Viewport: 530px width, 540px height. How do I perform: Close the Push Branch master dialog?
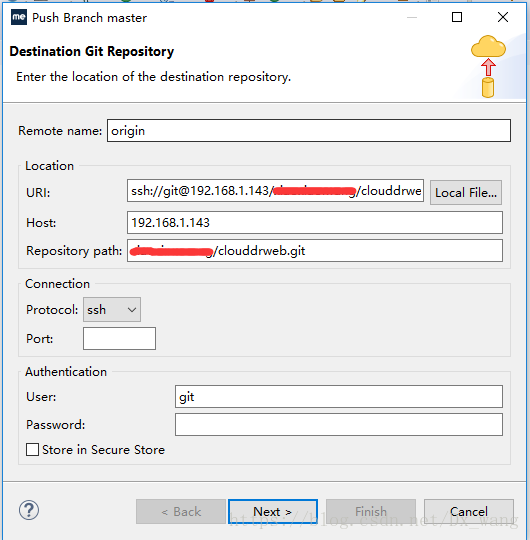click(503, 17)
